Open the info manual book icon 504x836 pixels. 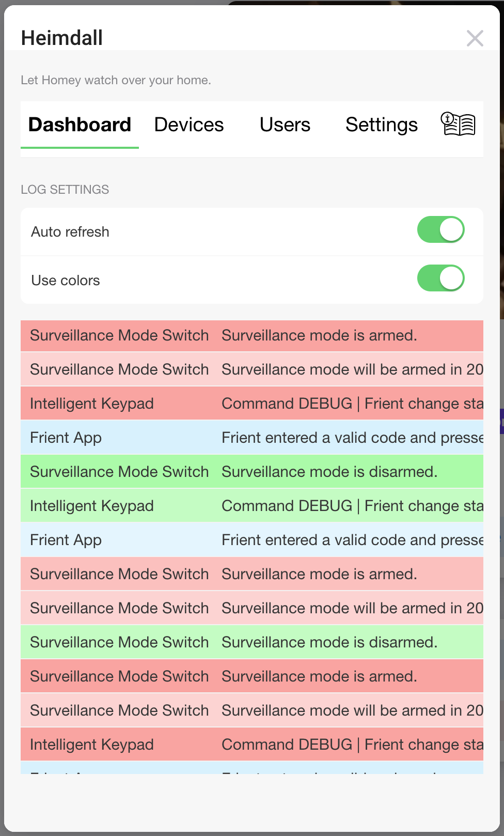pos(458,125)
